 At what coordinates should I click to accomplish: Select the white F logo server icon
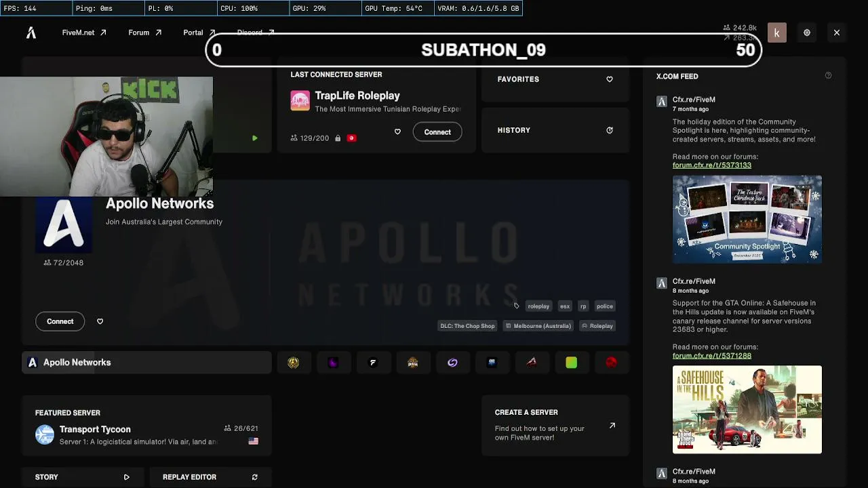click(x=373, y=363)
